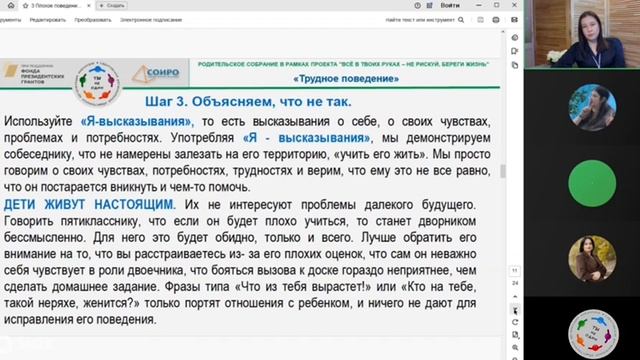
Task: Star the open document tab
Action: 26,6
